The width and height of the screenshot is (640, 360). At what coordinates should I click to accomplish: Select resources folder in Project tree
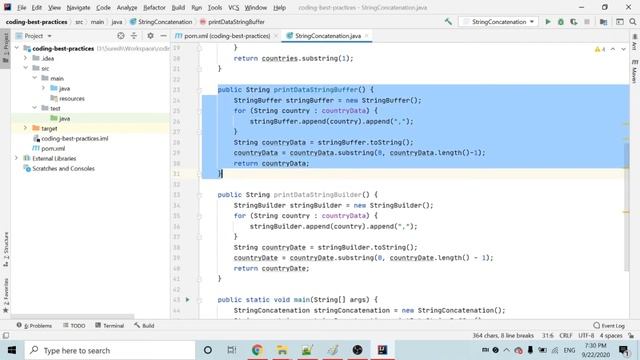tap(67, 98)
